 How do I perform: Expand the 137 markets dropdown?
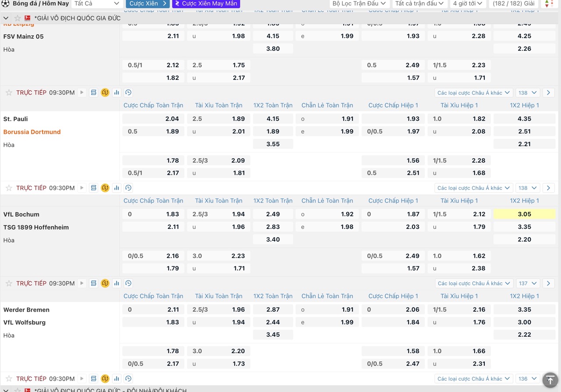[527, 283]
